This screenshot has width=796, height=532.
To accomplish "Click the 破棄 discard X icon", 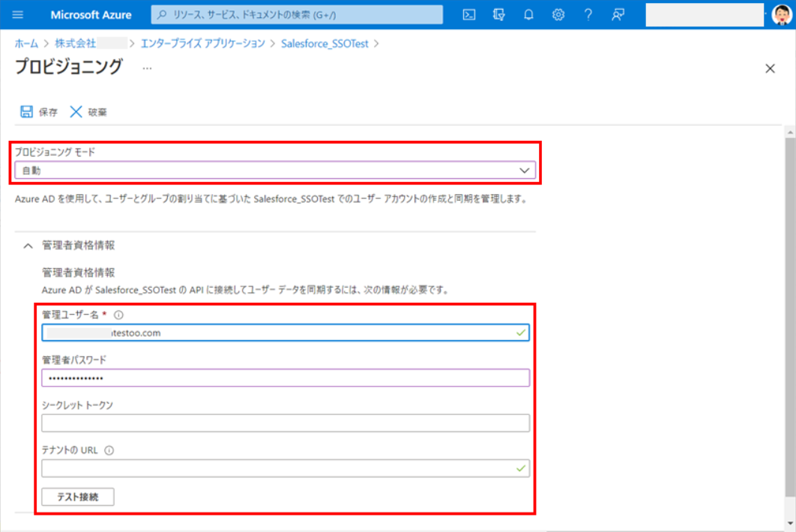I will [76, 112].
